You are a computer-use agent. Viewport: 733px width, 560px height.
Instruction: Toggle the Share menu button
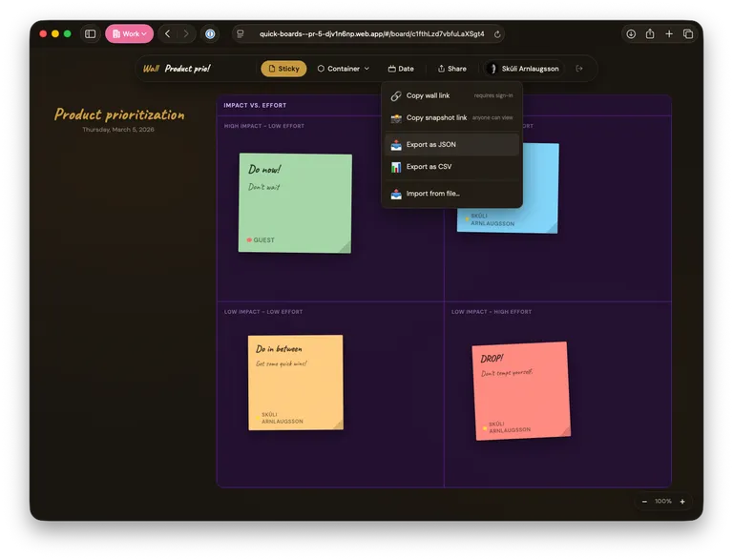[x=451, y=69]
